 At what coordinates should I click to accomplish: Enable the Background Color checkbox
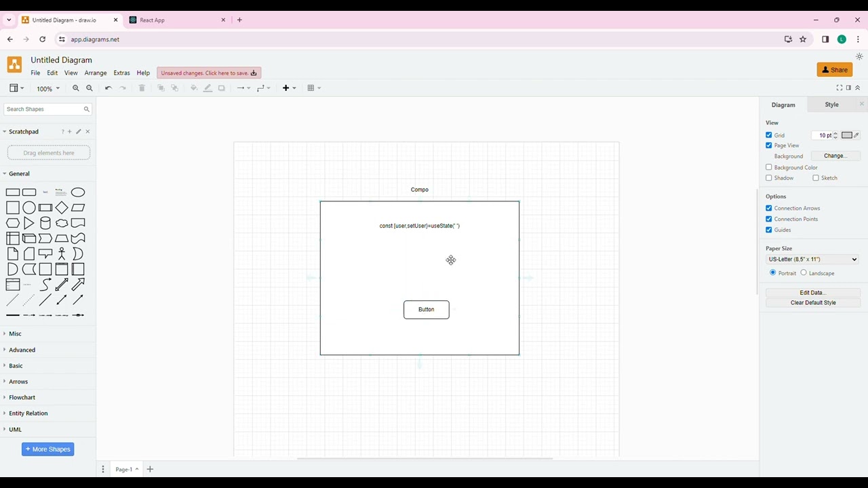(769, 167)
